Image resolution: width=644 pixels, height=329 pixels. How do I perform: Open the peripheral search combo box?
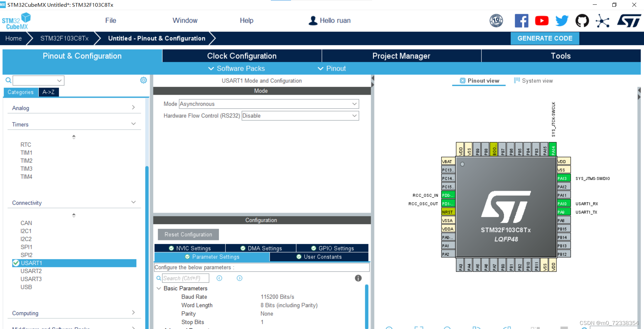click(38, 80)
